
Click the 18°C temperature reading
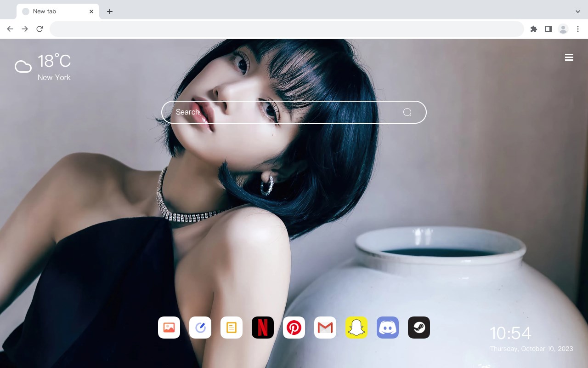pos(54,61)
